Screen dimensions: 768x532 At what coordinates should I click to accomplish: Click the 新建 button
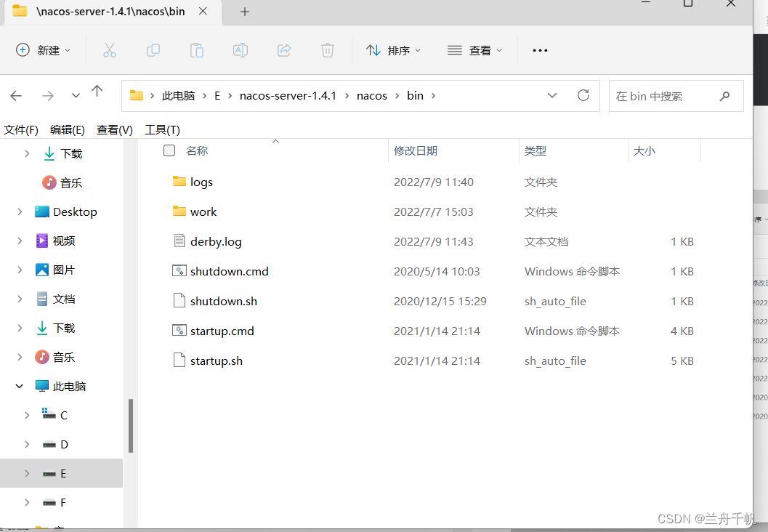pyautogui.click(x=43, y=50)
